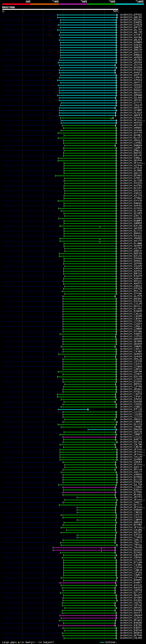Select the UniRef100_B9RB24 label

point(131,55)
